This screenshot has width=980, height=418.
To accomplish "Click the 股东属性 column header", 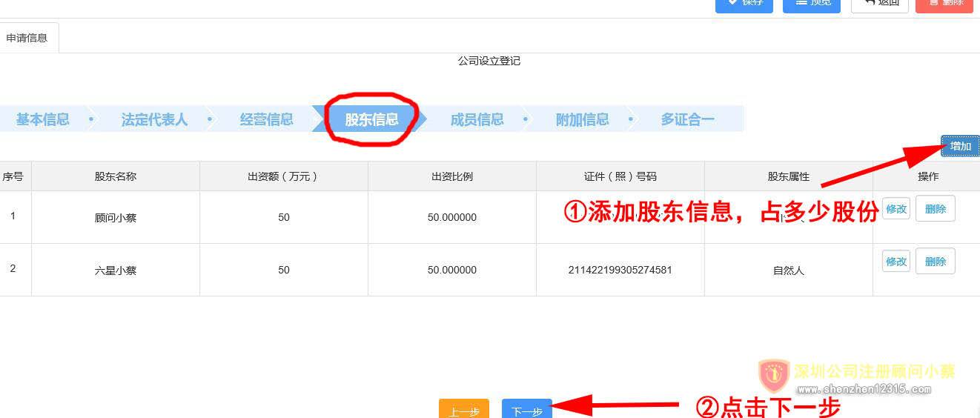I will tap(789, 176).
